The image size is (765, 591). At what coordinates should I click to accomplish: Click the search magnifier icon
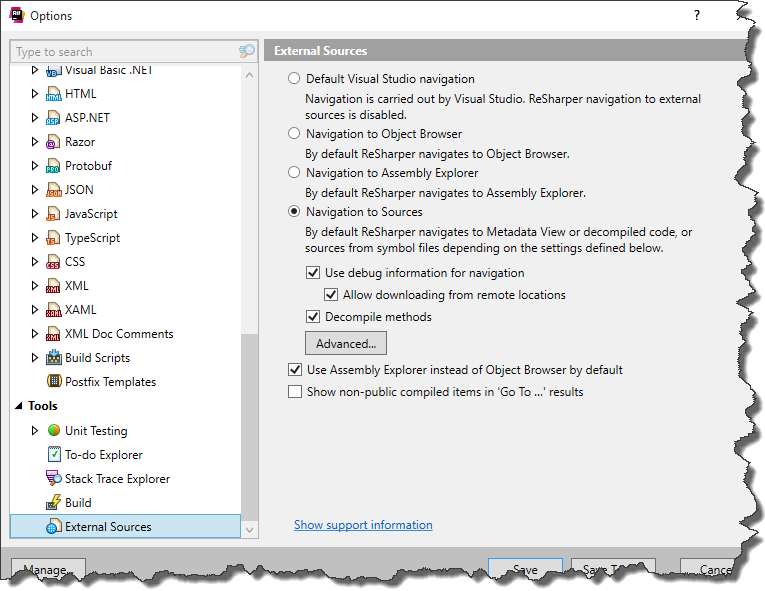[x=247, y=51]
